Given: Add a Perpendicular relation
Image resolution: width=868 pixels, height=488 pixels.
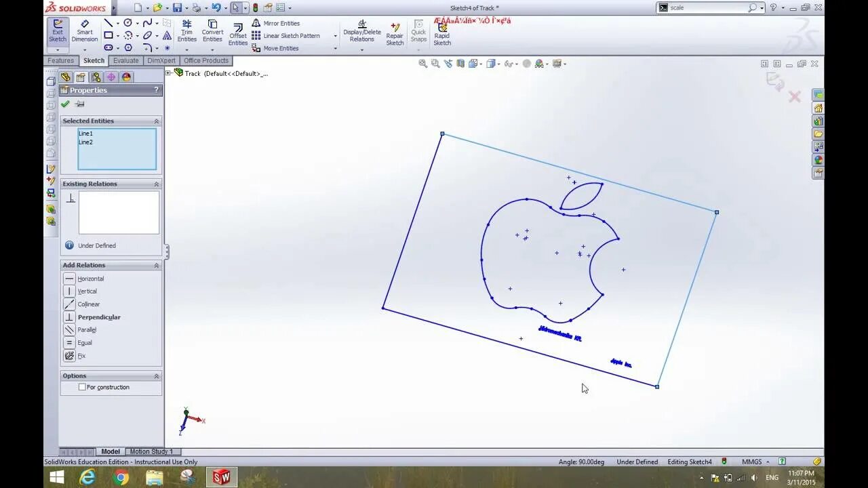Looking at the screenshot, I should coord(98,317).
